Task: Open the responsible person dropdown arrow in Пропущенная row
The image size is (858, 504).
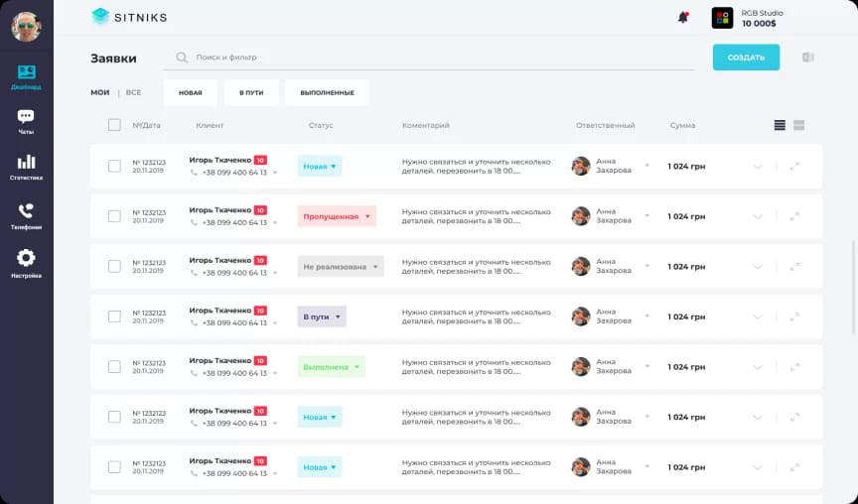Action: [647, 216]
